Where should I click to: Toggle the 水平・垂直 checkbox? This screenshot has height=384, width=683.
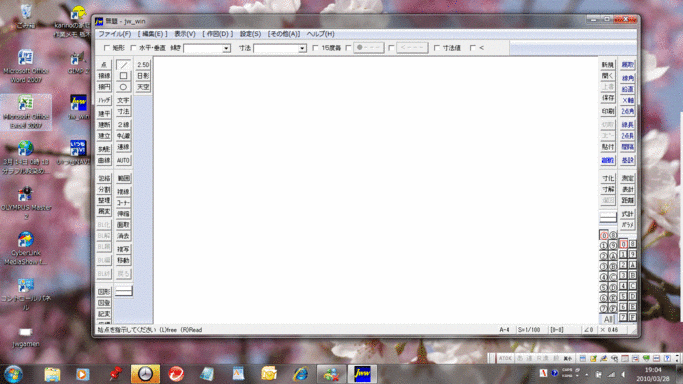point(133,48)
